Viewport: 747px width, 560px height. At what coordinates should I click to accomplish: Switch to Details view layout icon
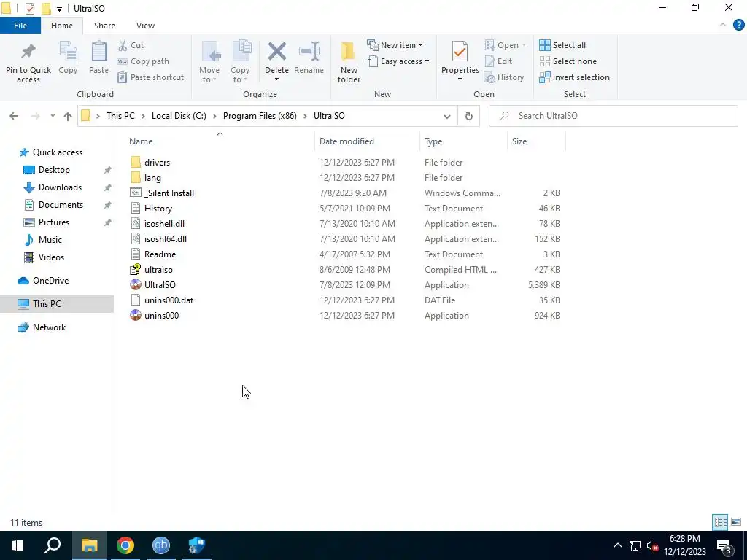click(720, 522)
